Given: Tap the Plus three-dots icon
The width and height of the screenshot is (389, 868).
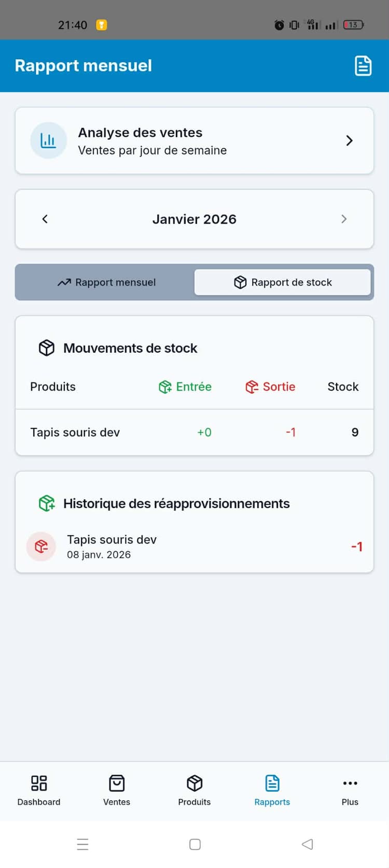Looking at the screenshot, I should (350, 782).
